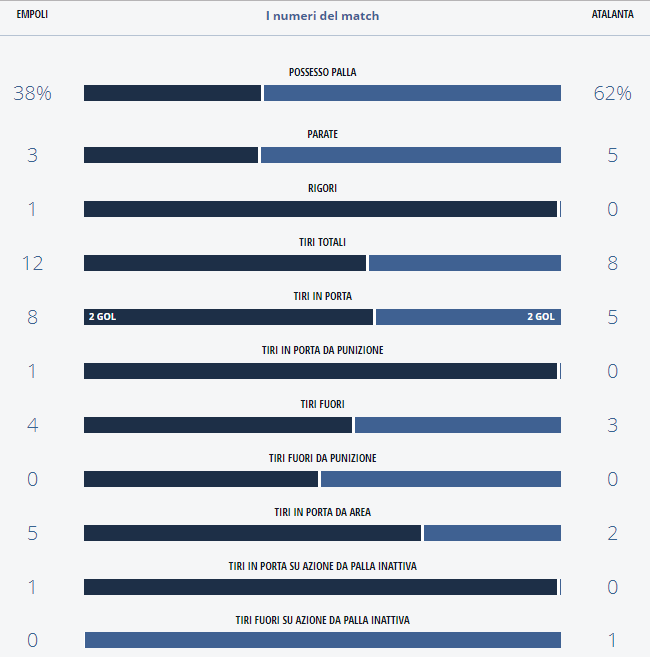Image resolution: width=650 pixels, height=657 pixels.
Task: Click the RIGORI stat bar
Action: pos(320,209)
